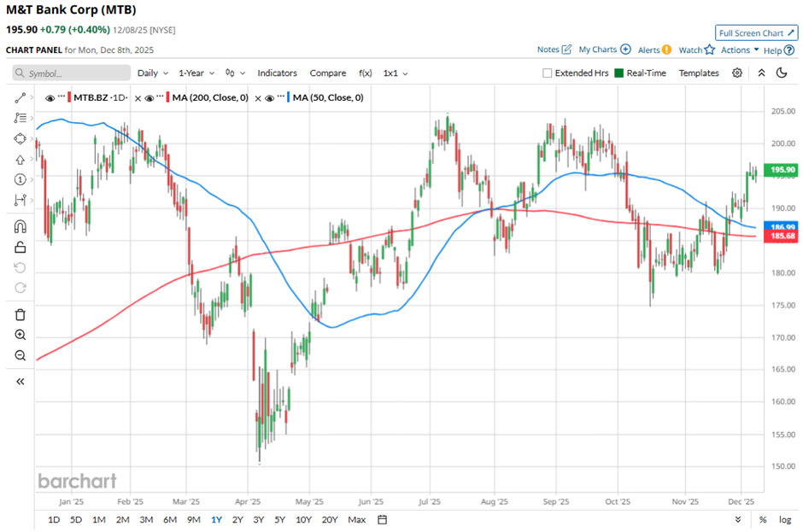Open the 1-Year period dropdown
The image size is (803, 532).
coord(196,73)
